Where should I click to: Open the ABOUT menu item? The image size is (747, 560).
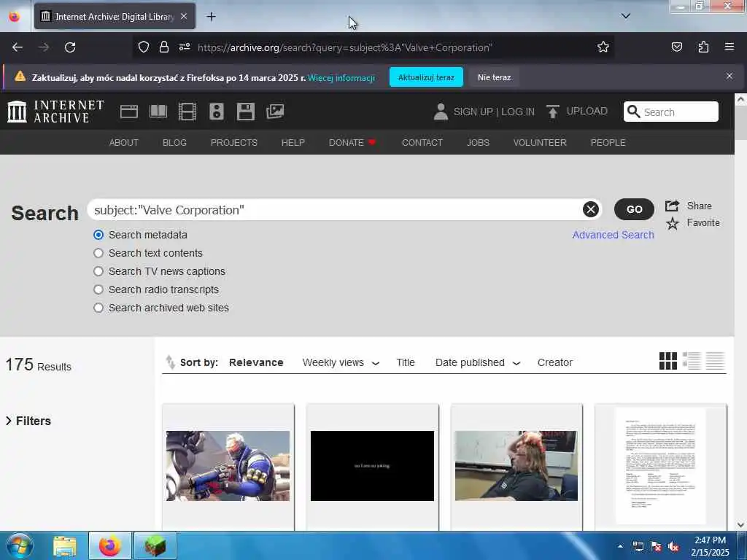(124, 143)
